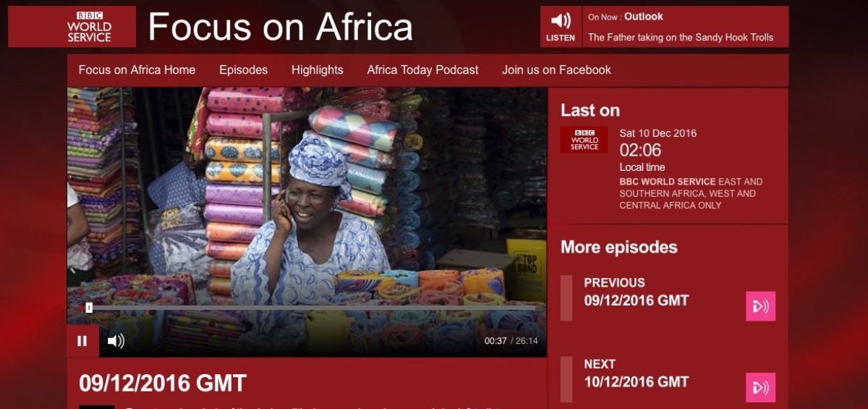Open The Father taking on Sandy Hook Trolls
The width and height of the screenshot is (868, 409).
681,38
